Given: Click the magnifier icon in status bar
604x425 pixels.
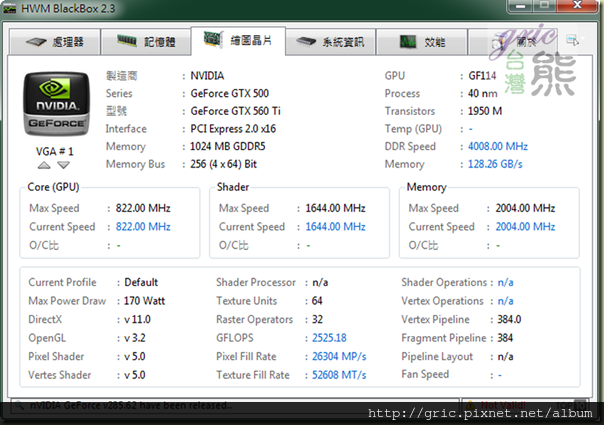Looking at the screenshot, I should (x=18, y=405).
